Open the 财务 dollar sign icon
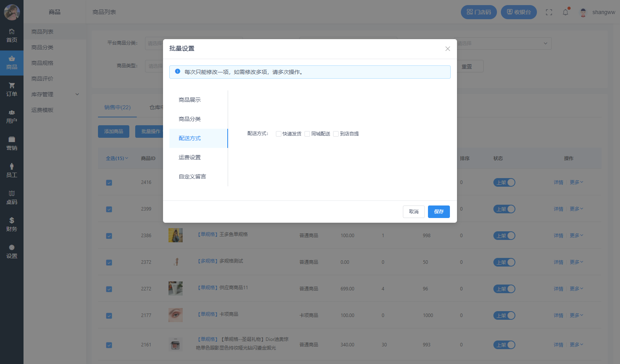 [12, 220]
